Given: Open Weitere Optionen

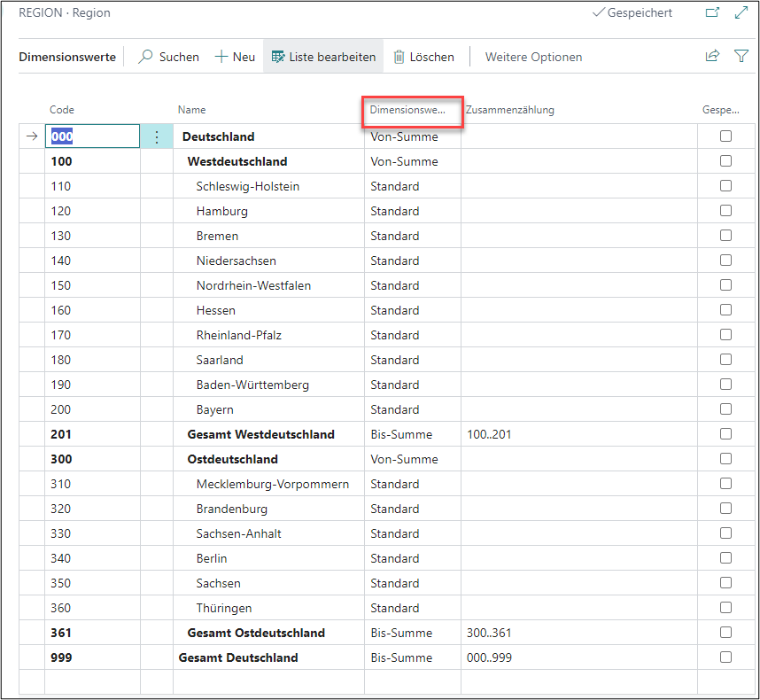Looking at the screenshot, I should [x=533, y=56].
